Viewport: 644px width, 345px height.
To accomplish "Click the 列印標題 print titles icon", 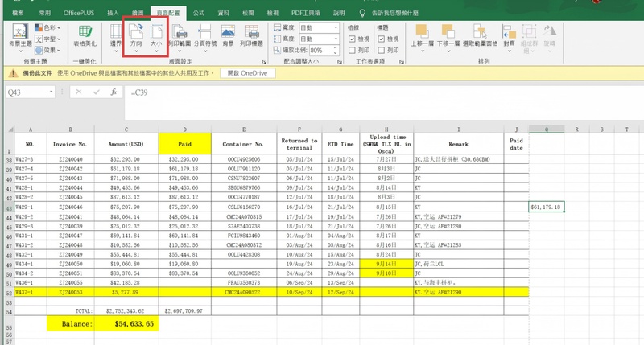I will tap(251, 36).
